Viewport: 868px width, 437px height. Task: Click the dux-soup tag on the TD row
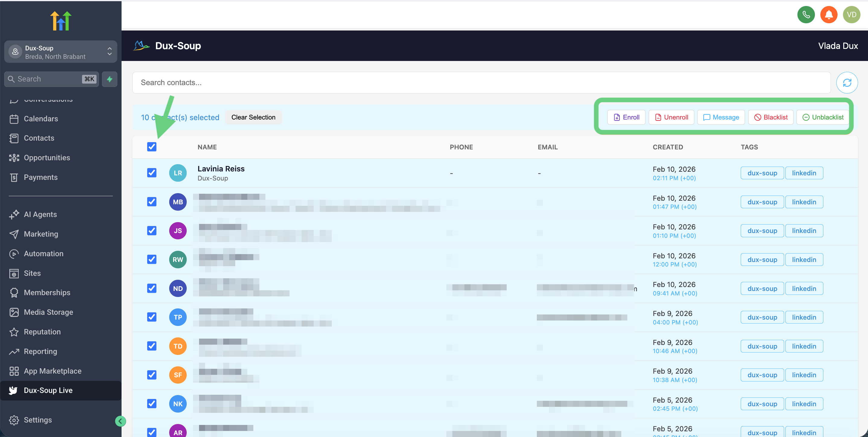[x=762, y=346]
